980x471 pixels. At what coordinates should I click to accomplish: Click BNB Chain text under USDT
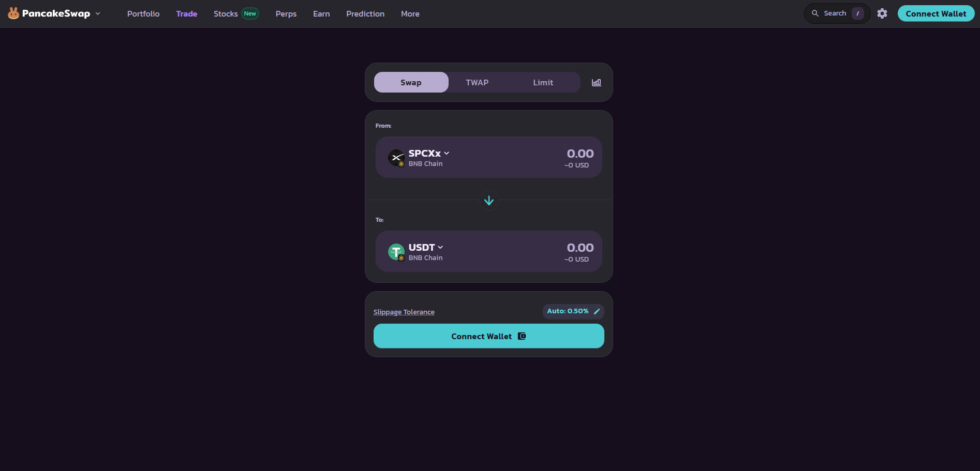(x=425, y=258)
